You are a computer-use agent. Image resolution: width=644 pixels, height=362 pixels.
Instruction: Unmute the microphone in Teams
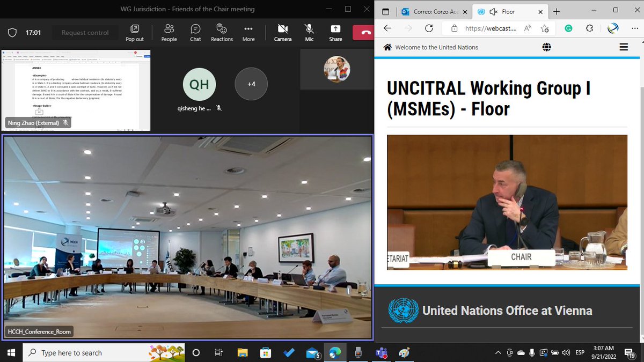pos(309,32)
